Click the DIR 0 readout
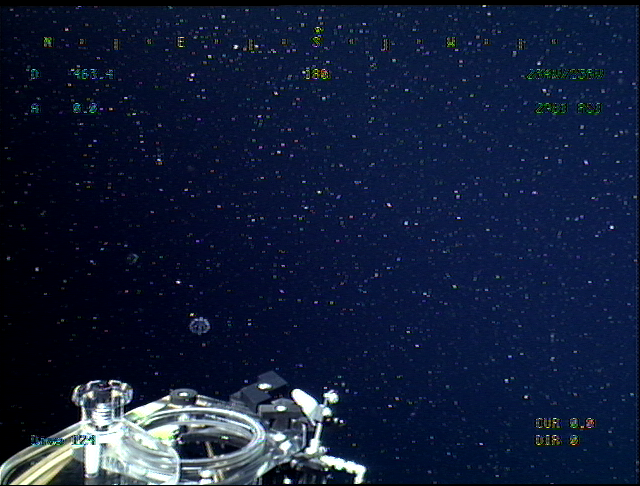 tap(557, 441)
